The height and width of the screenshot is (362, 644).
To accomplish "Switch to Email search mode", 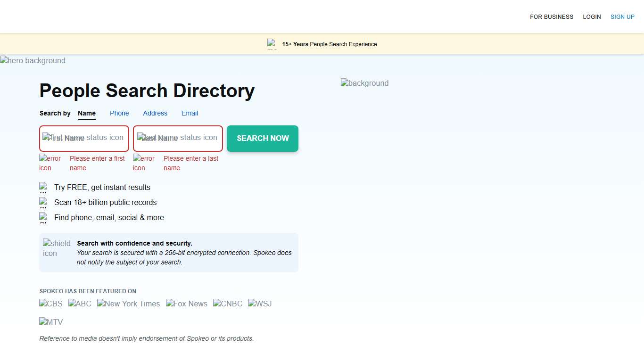I will (x=190, y=113).
